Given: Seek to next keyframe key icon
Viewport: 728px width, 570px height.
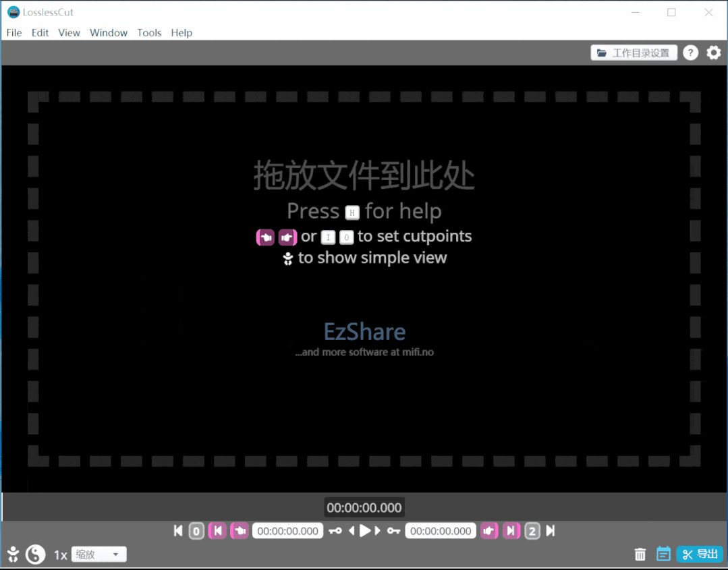Looking at the screenshot, I should (x=394, y=531).
